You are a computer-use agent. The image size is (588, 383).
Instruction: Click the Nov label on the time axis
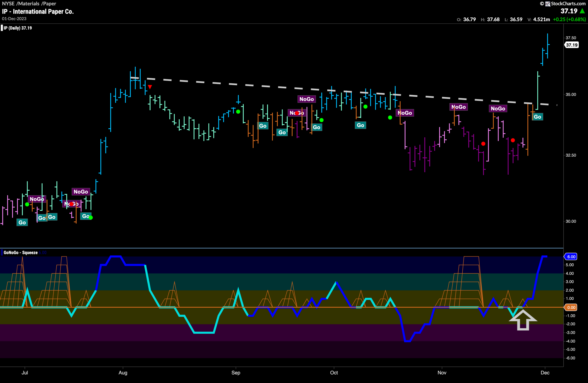click(442, 372)
